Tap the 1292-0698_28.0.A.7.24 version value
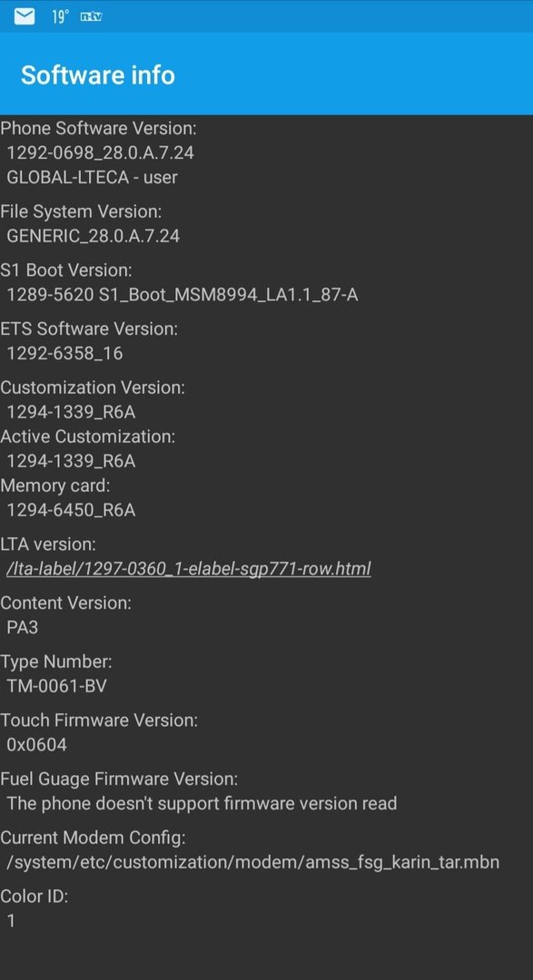This screenshot has width=533, height=980. pyautogui.click(x=100, y=152)
